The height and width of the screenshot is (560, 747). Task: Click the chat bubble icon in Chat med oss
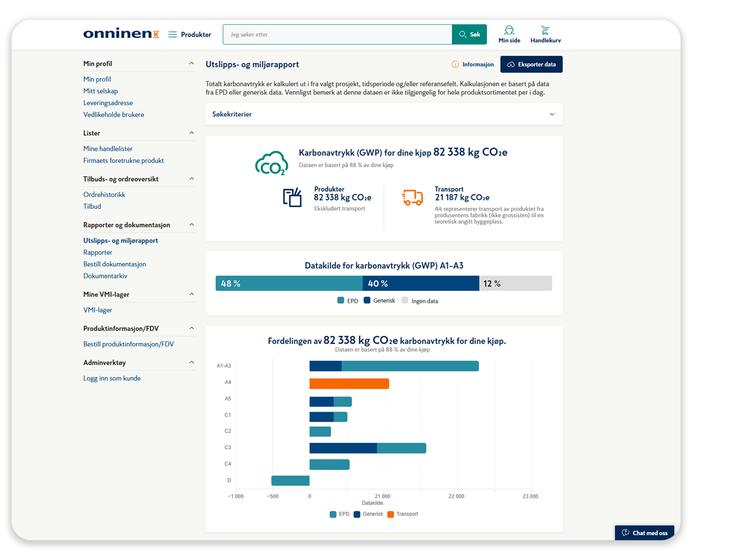(x=625, y=532)
